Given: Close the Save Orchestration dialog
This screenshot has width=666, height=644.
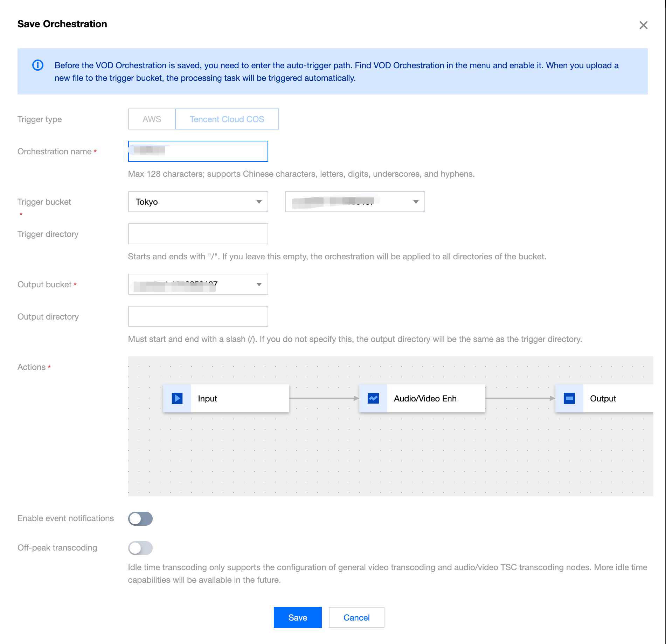Looking at the screenshot, I should click(643, 25).
